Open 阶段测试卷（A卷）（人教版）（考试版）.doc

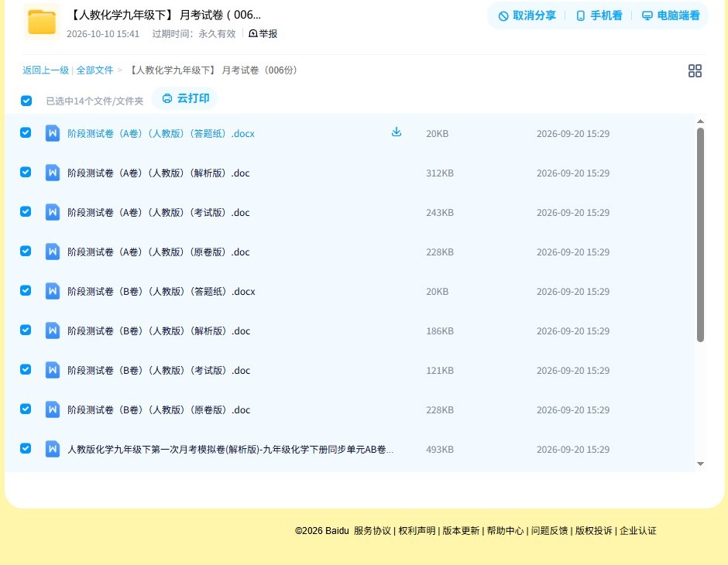coord(158,212)
